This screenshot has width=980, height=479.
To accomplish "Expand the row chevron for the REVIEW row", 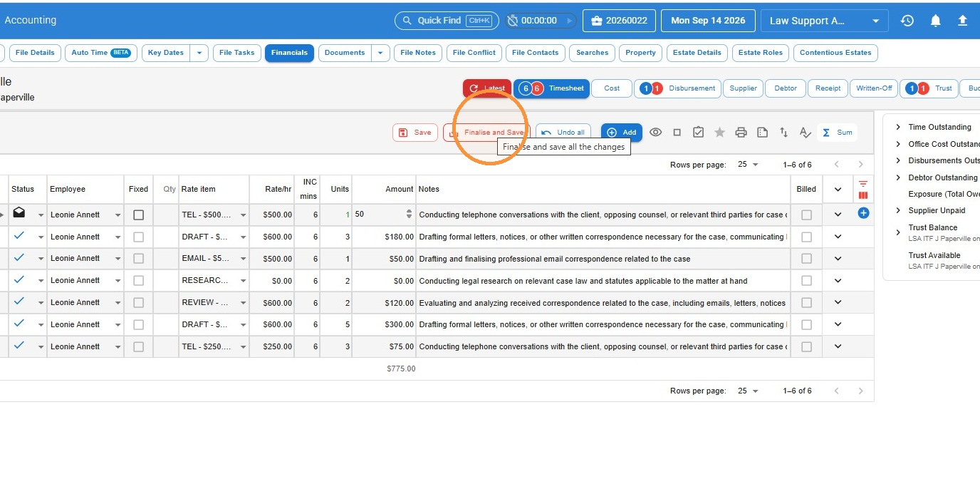I will click(x=838, y=302).
